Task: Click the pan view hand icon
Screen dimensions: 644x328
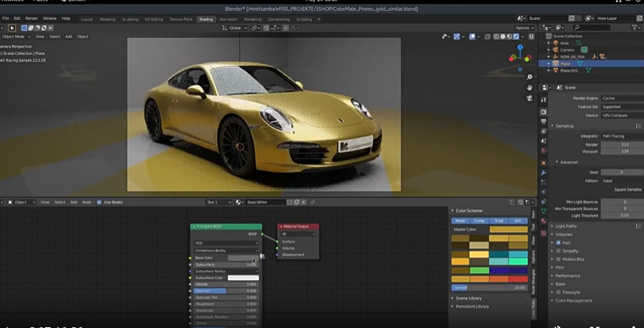Action: [529, 88]
